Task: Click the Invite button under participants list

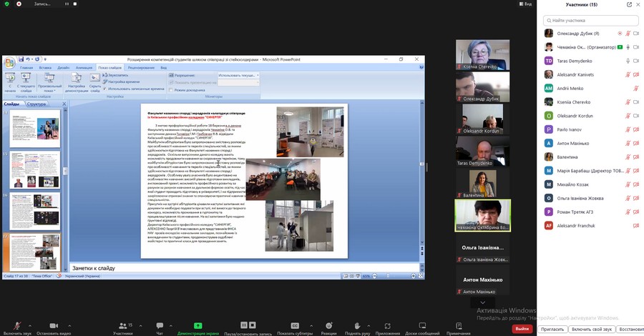Action: (552, 329)
